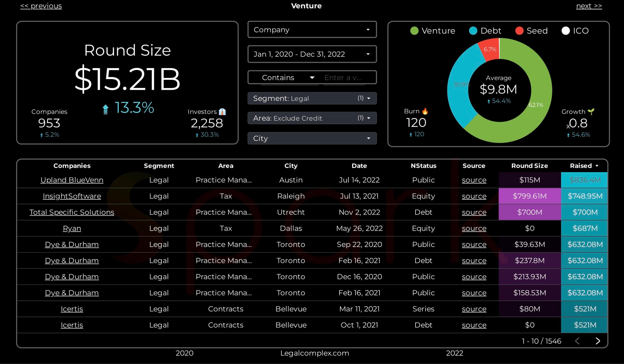
Task: Click the next page arrow in table
Action: tap(597, 341)
